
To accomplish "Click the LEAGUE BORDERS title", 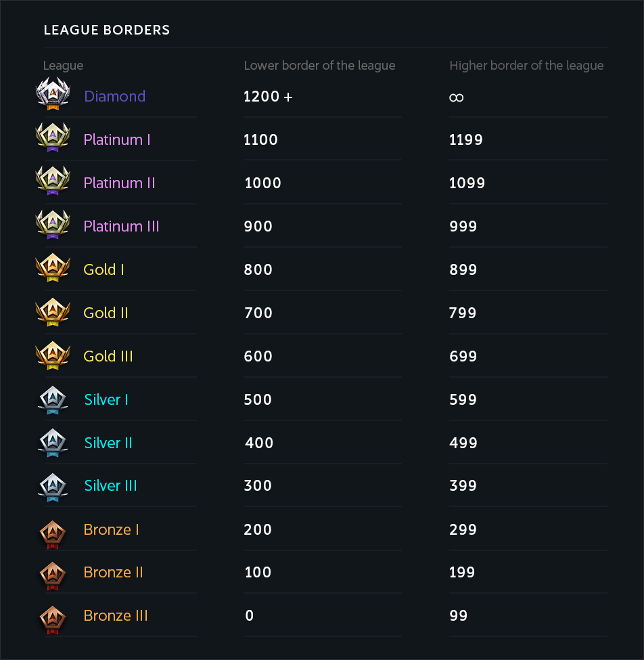I will (x=106, y=30).
